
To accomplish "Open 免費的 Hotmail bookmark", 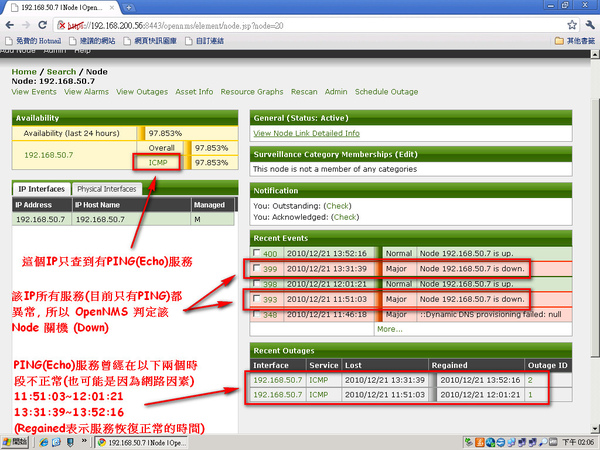I will (33, 41).
